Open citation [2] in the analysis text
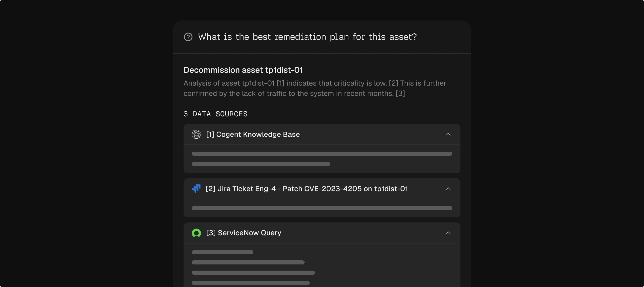This screenshot has height=287, width=644. pos(393,83)
